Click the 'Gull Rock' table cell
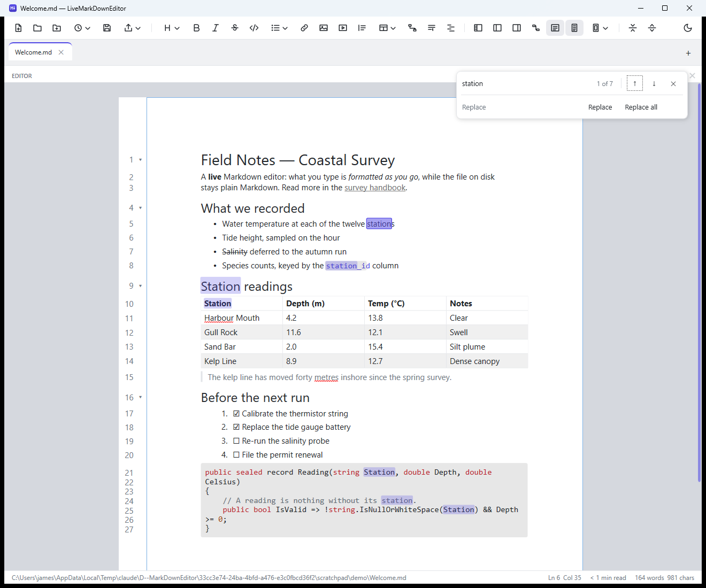The width and height of the screenshot is (706, 588). [x=242, y=332]
